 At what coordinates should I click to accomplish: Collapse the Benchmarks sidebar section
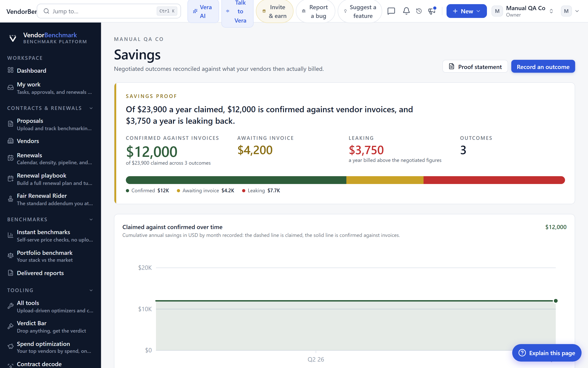pyautogui.click(x=91, y=219)
